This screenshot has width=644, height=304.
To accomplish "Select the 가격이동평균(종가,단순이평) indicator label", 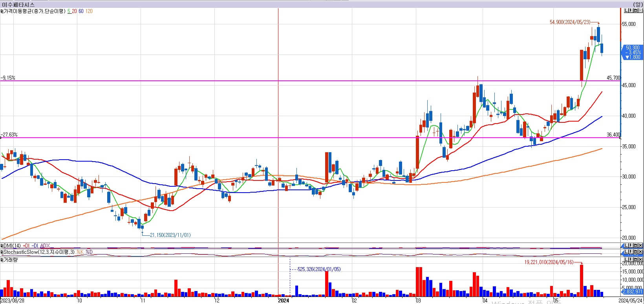I will pos(35,11).
